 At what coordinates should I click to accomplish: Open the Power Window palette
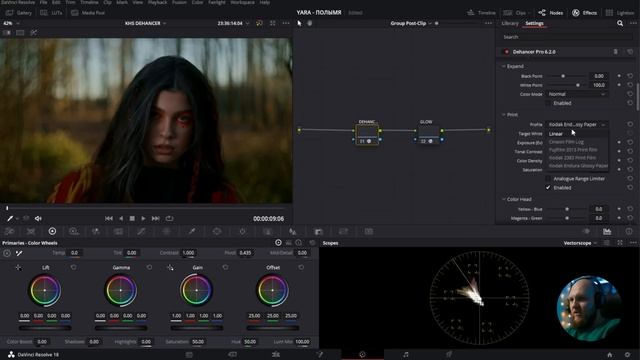click(x=217, y=231)
